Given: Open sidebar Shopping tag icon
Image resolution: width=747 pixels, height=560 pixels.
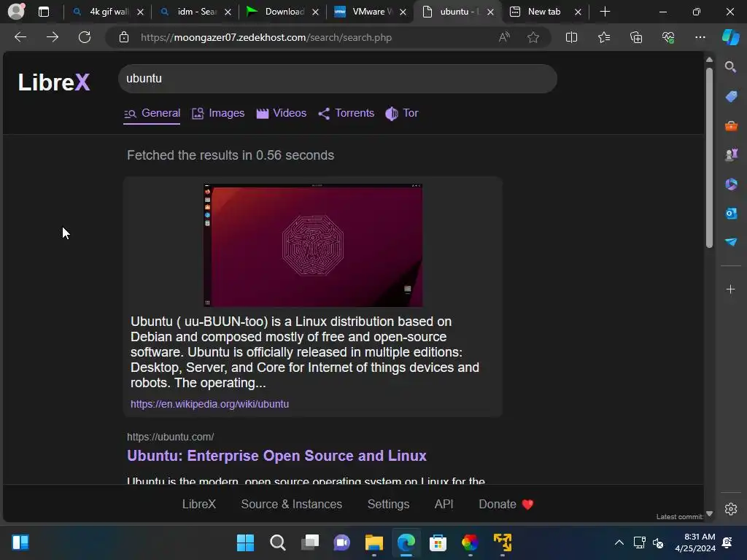Looking at the screenshot, I should pos(731,96).
